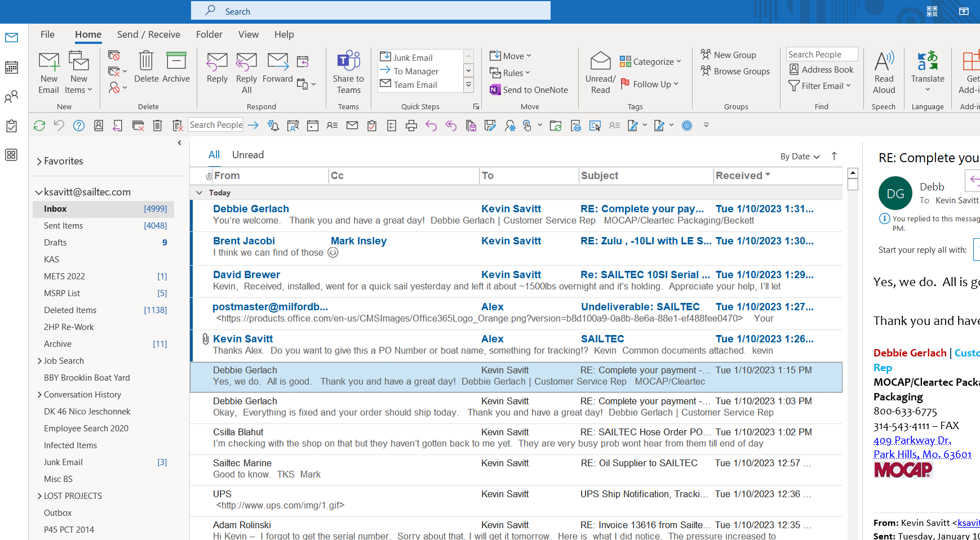Send message to OneNote
980x540 pixels.
coord(529,90)
